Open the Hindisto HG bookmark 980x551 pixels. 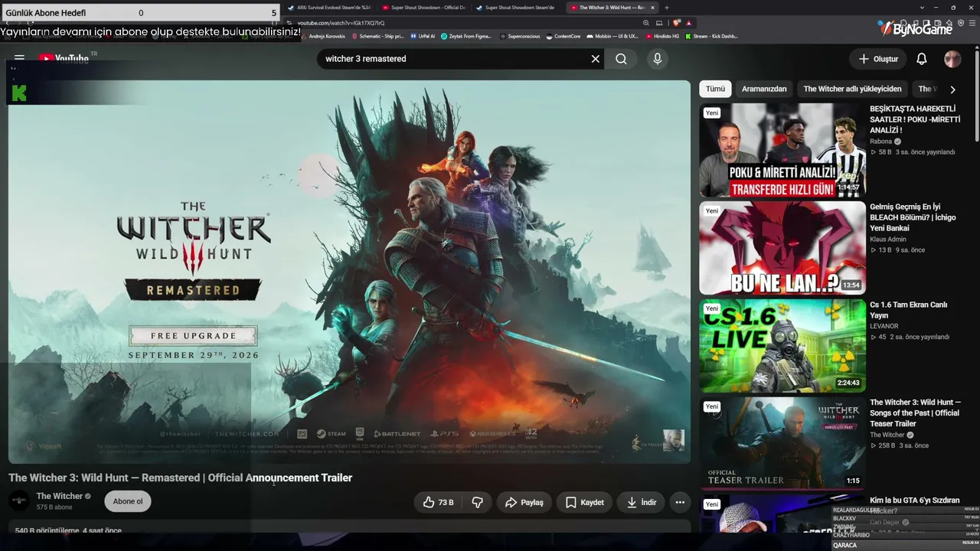(x=663, y=36)
